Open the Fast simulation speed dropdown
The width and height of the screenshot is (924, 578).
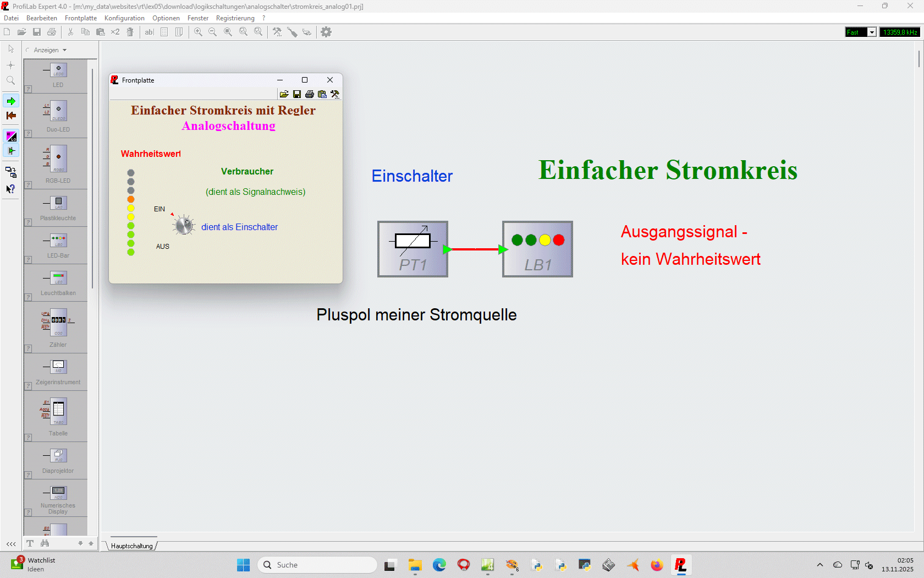click(x=872, y=32)
